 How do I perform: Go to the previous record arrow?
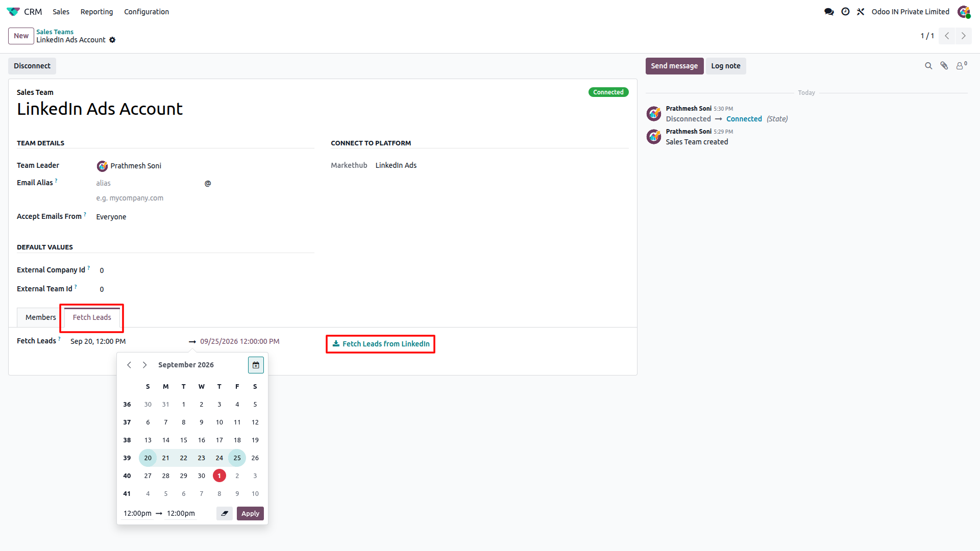pyautogui.click(x=947, y=36)
